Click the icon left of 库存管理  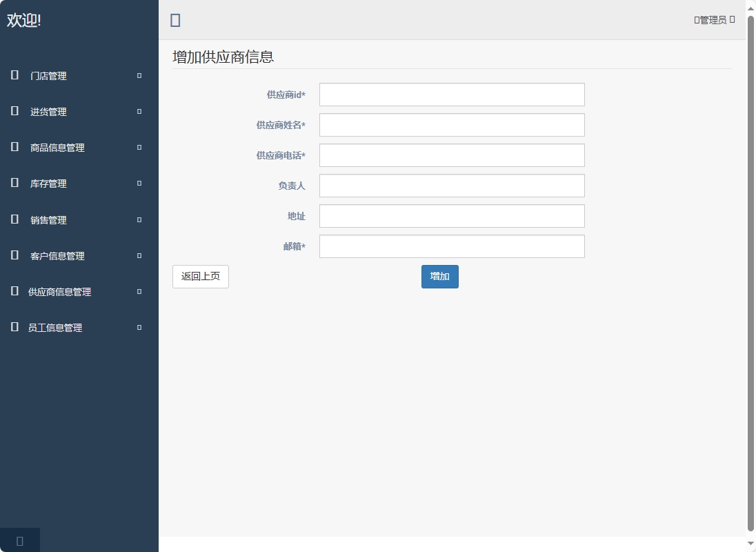pos(14,184)
